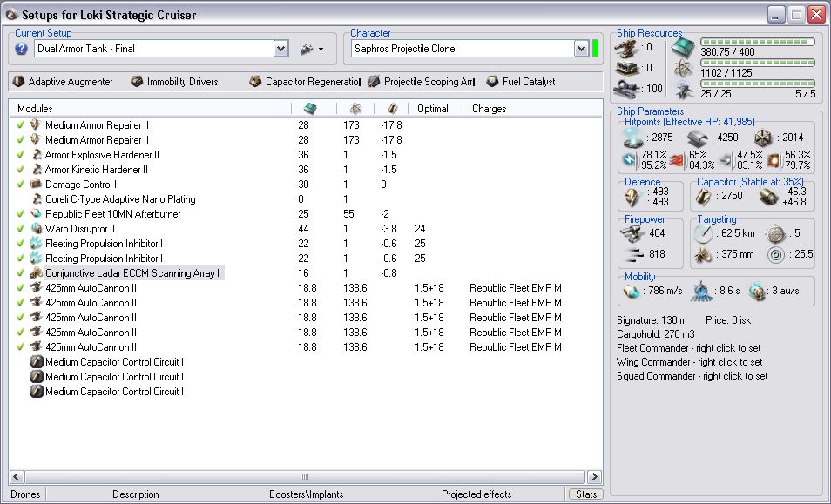Open the Drones tab
831x504 pixels.
click(x=25, y=494)
